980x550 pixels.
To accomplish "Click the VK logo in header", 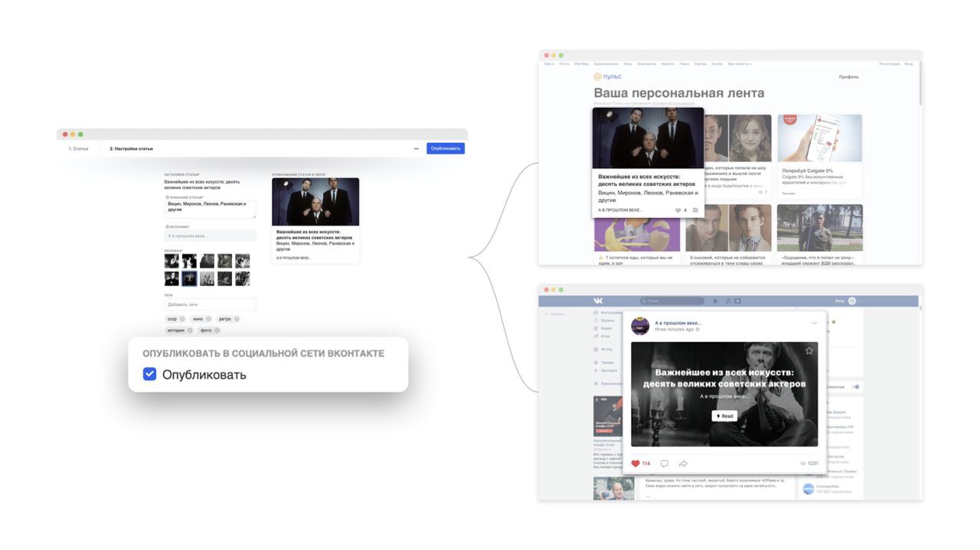I will pos(597,301).
